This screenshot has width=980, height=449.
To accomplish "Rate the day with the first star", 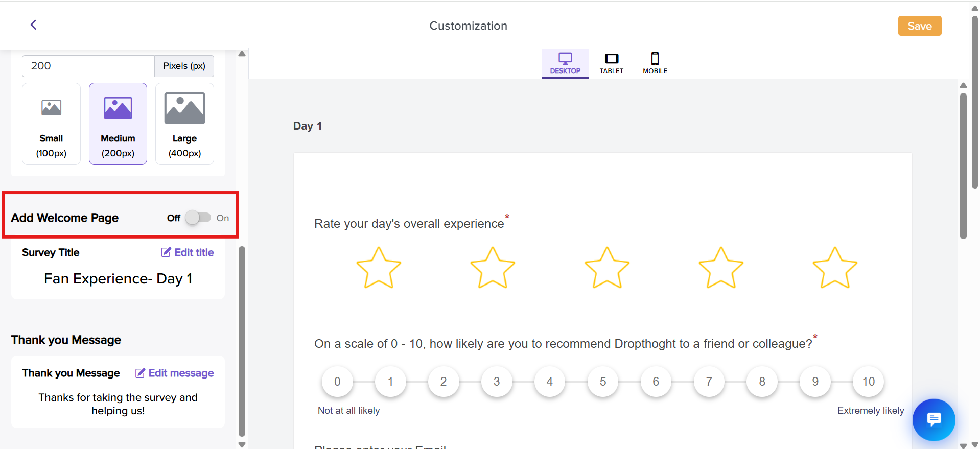I will pos(379,268).
